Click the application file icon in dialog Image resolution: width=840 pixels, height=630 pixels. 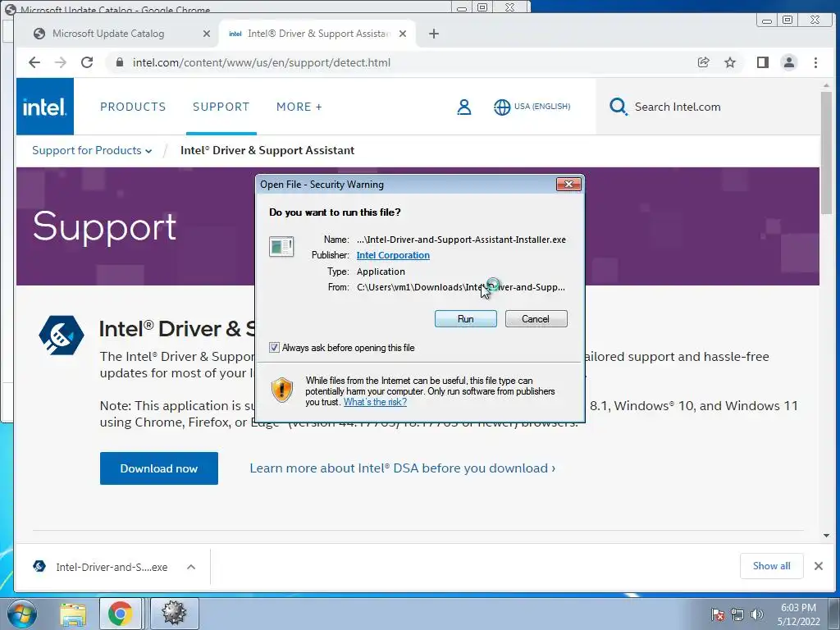point(281,247)
